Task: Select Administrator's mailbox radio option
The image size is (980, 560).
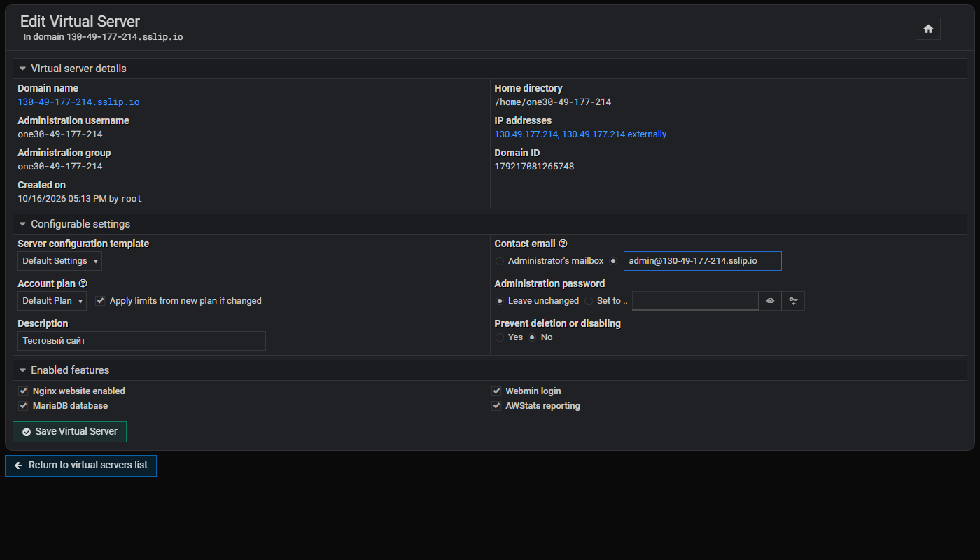Action: point(499,261)
